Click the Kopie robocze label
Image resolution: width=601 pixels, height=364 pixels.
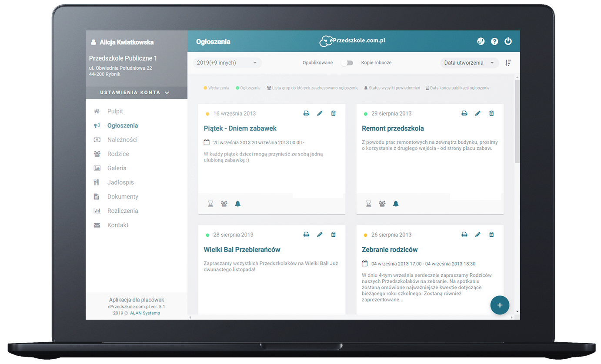point(376,63)
